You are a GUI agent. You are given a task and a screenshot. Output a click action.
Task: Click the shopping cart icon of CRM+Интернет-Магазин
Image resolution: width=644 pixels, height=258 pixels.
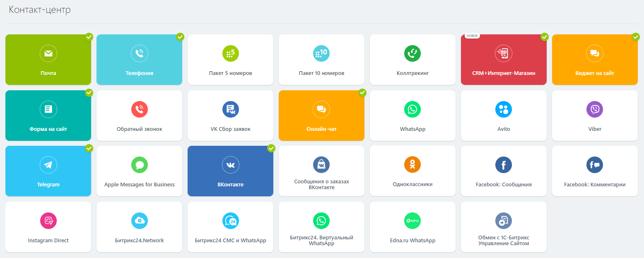coord(504,53)
